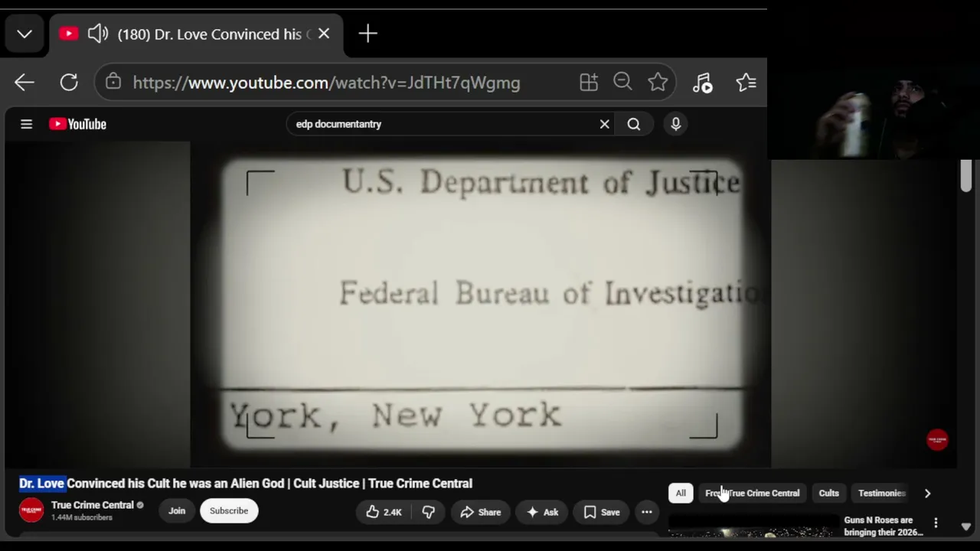Open True Crime Central channel avatar
Viewport: 980px width, 551px height.
tap(31, 510)
